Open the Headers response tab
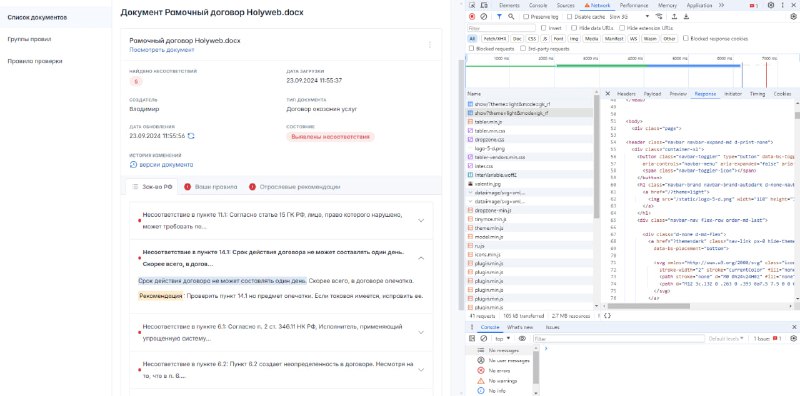The width and height of the screenshot is (800, 396). click(626, 94)
